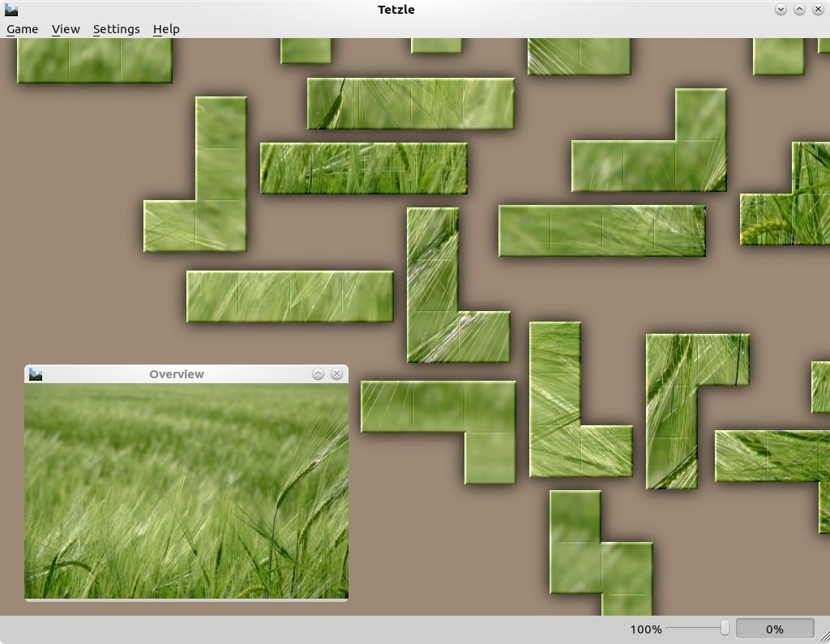Click the Tetzle app icon in title bar

pos(11,10)
